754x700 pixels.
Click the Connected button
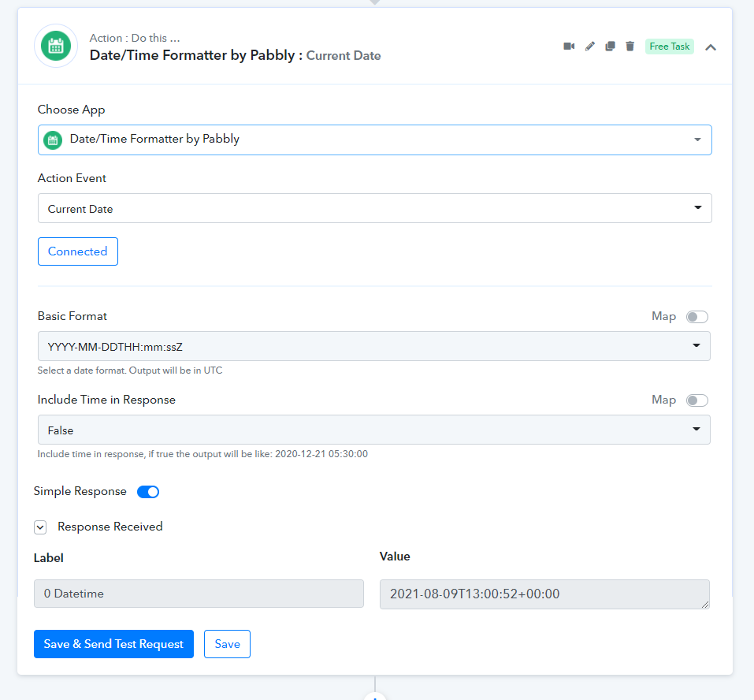(x=78, y=251)
